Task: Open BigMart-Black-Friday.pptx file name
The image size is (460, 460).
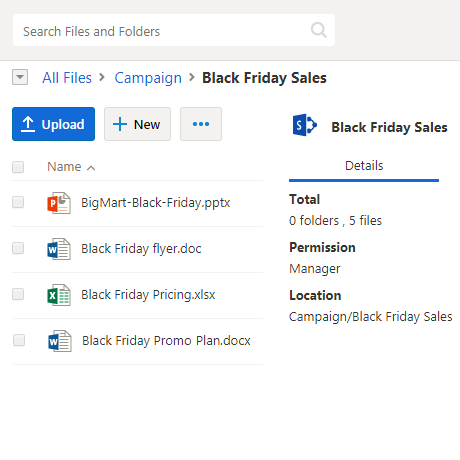Action: click(156, 203)
